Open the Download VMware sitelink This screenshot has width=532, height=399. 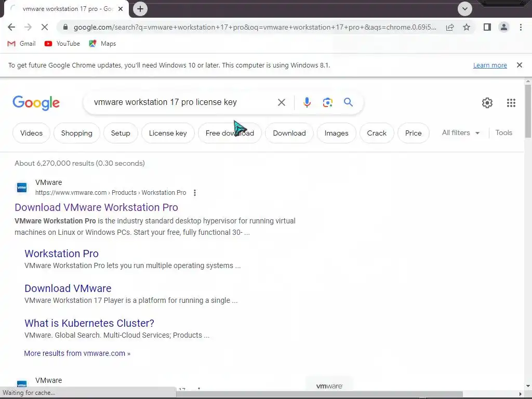68,288
